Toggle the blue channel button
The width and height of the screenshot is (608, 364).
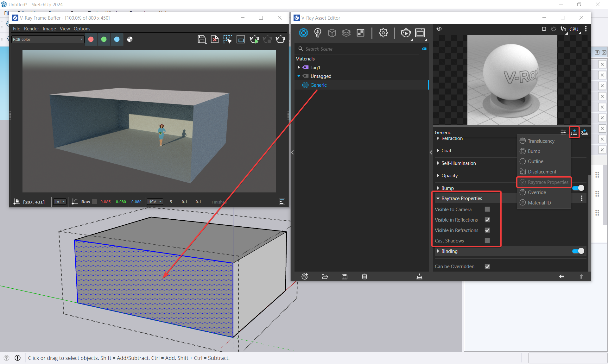117,39
